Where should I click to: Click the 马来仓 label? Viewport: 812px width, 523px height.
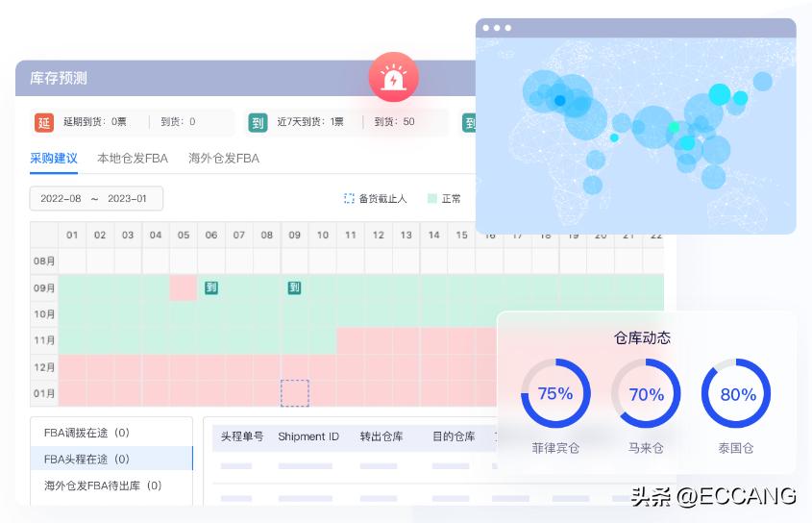click(x=646, y=448)
